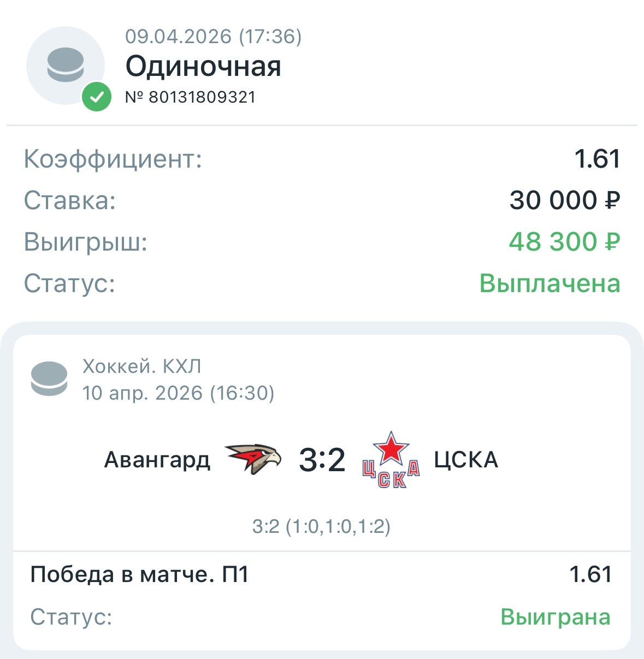Tap the large hockey puck icon
644x659 pixels.
coord(66,65)
